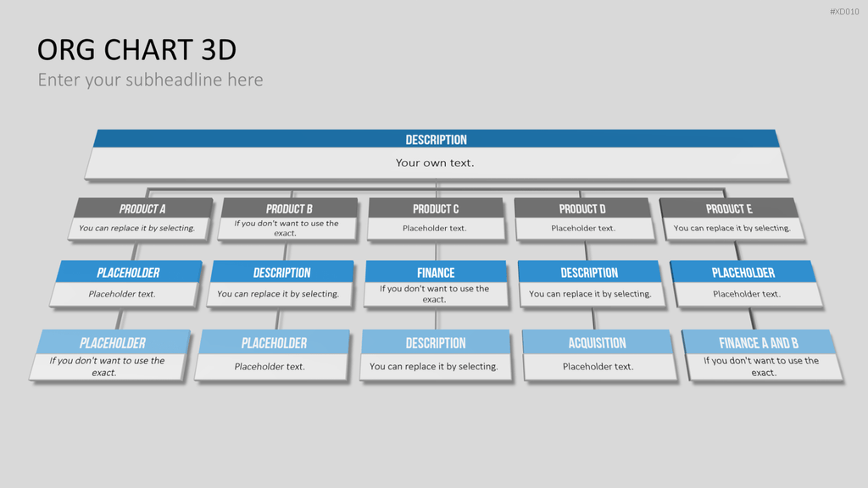Select the top DESCRIPTION header bar
The height and width of the screenshot is (488, 868).
point(437,139)
